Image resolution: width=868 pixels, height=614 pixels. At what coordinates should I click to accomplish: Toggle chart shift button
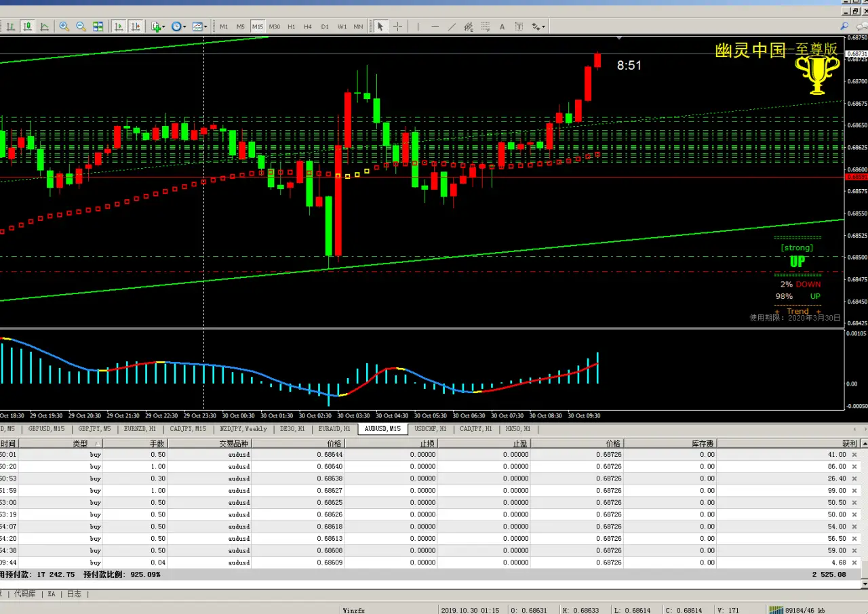[136, 26]
